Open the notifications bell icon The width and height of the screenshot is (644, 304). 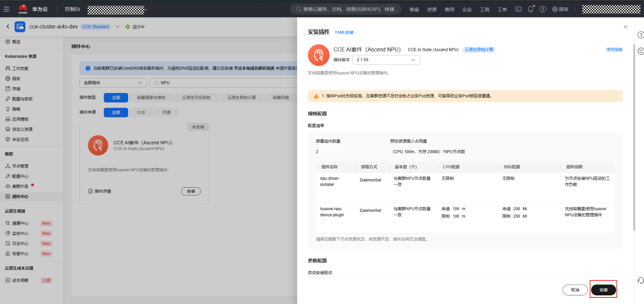pos(531,9)
